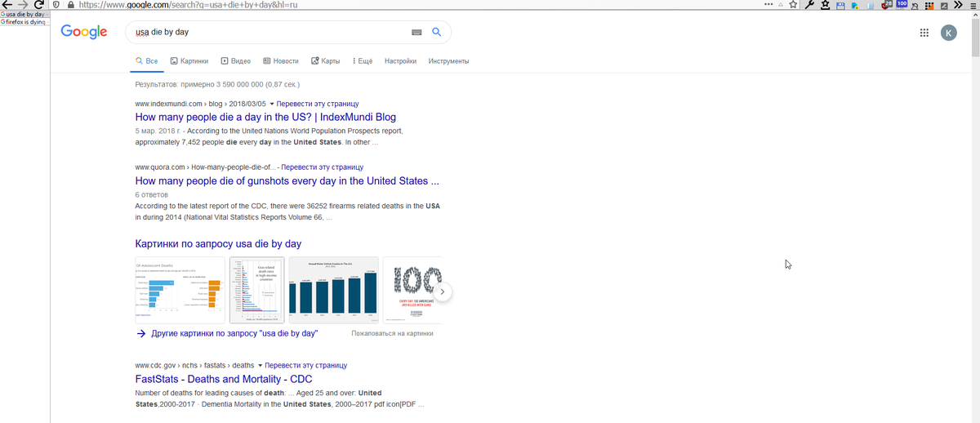Select the Все search tab
The height and width of the screenshot is (423, 980).
[147, 61]
